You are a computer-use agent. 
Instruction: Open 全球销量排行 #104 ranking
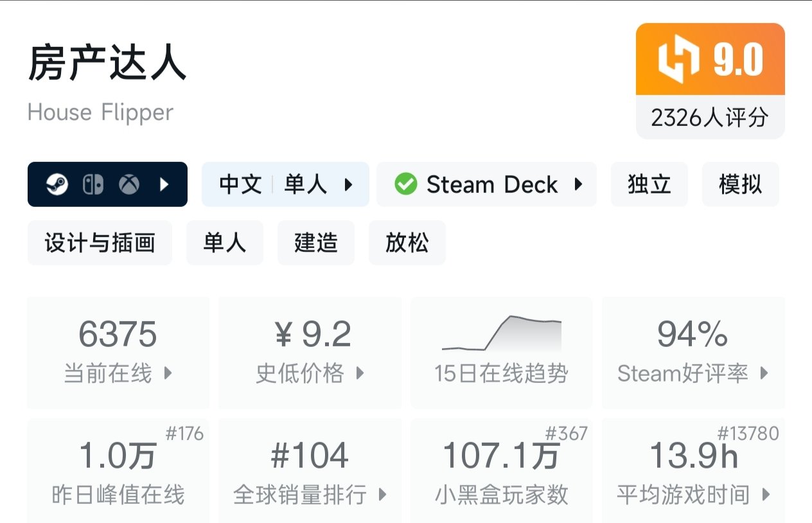click(310, 472)
